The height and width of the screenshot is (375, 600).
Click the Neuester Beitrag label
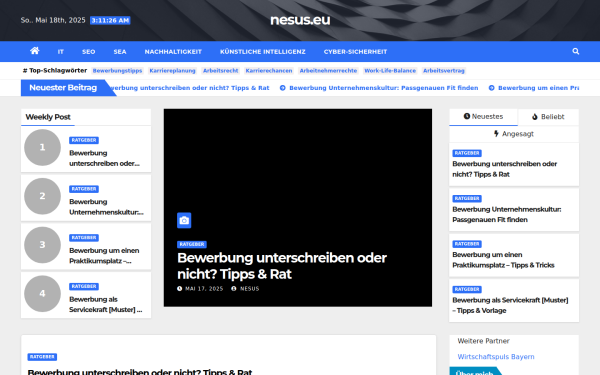click(x=63, y=88)
